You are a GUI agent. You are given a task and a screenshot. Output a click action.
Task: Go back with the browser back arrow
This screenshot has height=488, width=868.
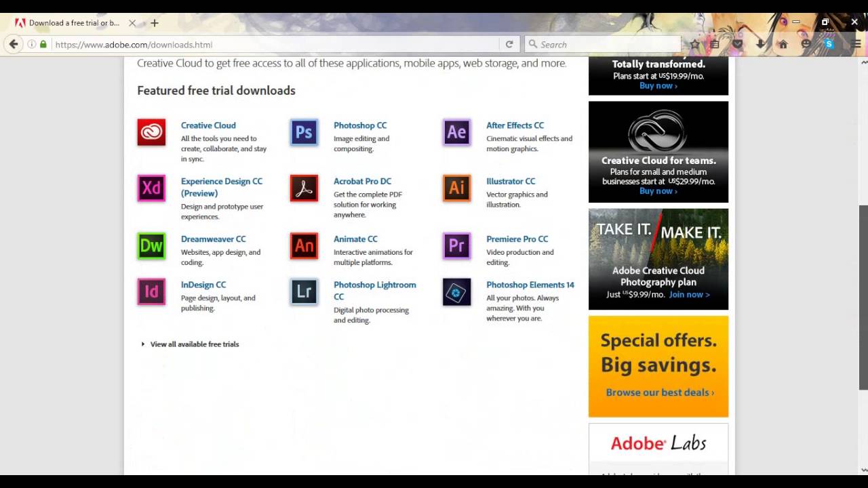coord(14,44)
